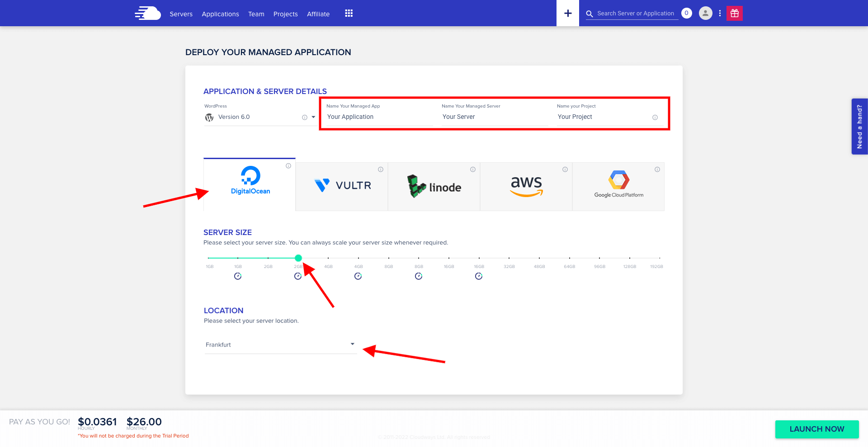
Task: Click the plus add button
Action: 568,13
